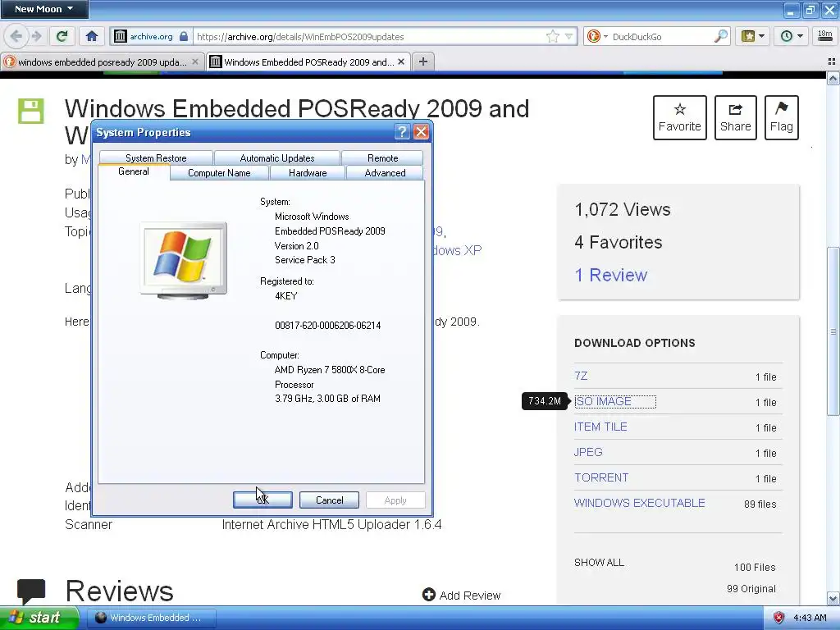840x630 pixels.
Task: Open the Remote tab
Action: [x=382, y=158]
